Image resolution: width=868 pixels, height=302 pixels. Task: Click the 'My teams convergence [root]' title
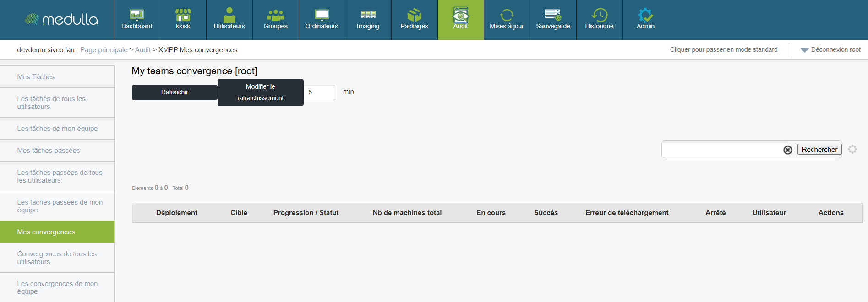(194, 71)
